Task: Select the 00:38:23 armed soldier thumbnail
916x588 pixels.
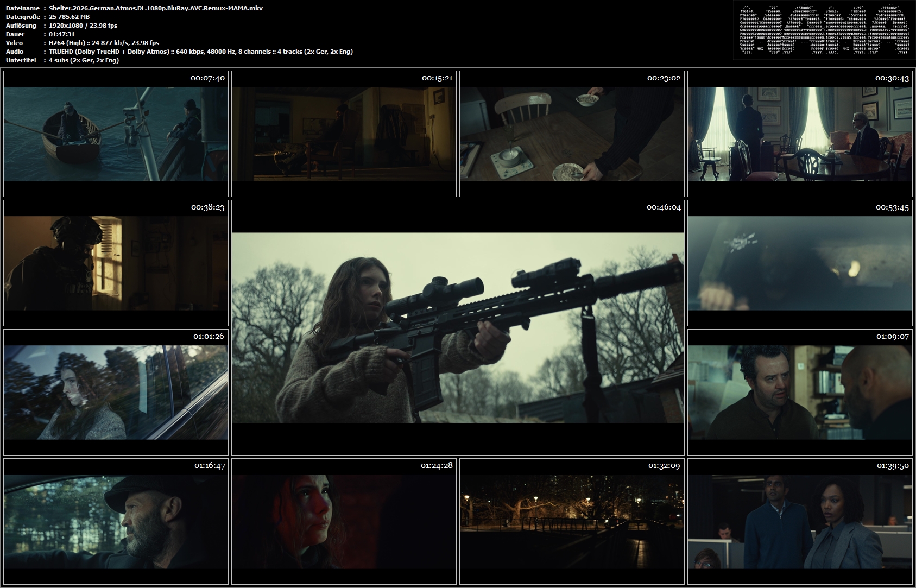Action: click(116, 263)
